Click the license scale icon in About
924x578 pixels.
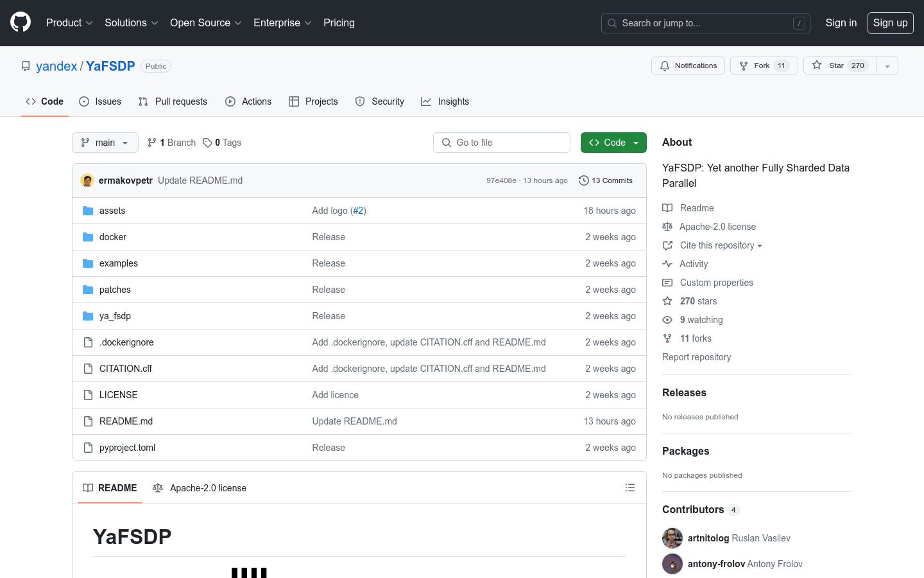click(x=667, y=227)
